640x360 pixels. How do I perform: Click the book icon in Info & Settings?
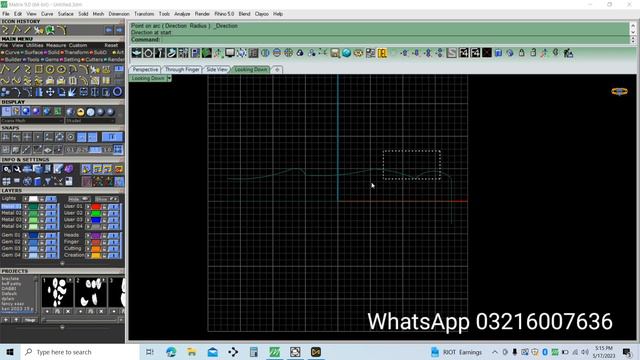coord(38,181)
